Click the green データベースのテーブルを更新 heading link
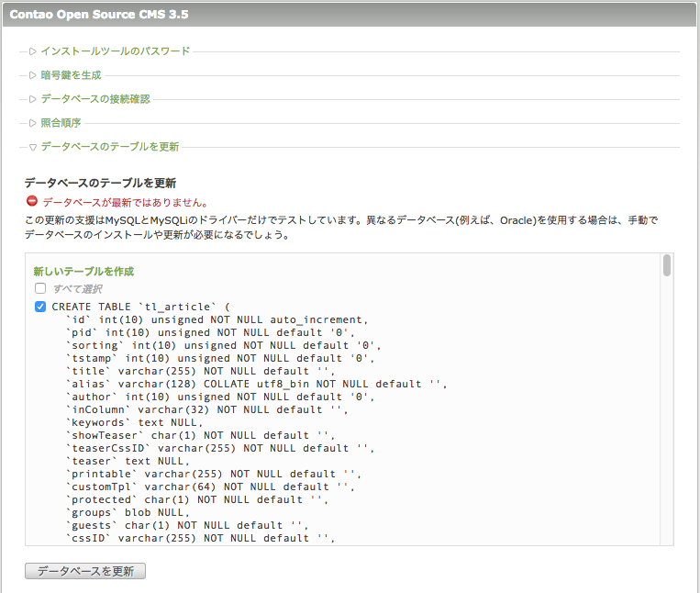 coord(110,147)
